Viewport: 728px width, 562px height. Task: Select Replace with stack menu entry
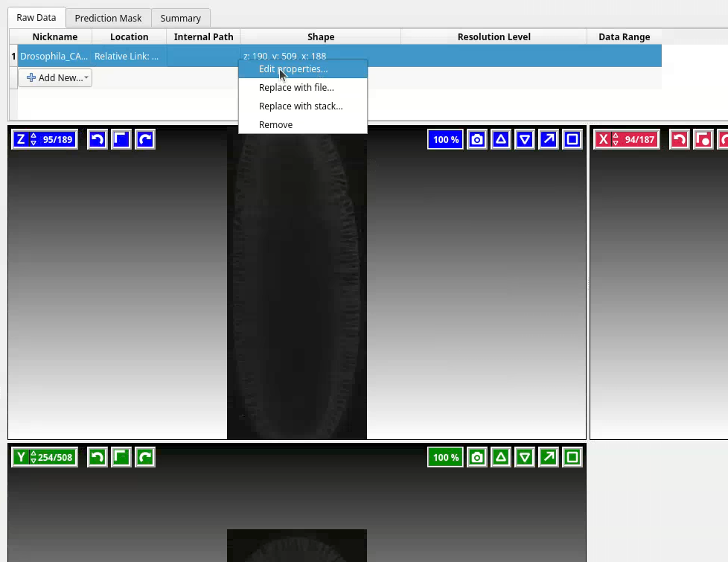tap(301, 106)
